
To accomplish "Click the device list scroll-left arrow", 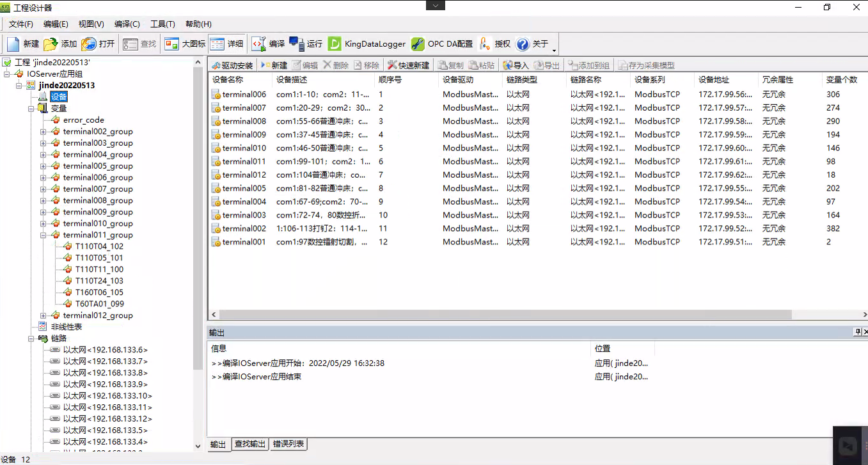I will point(214,315).
